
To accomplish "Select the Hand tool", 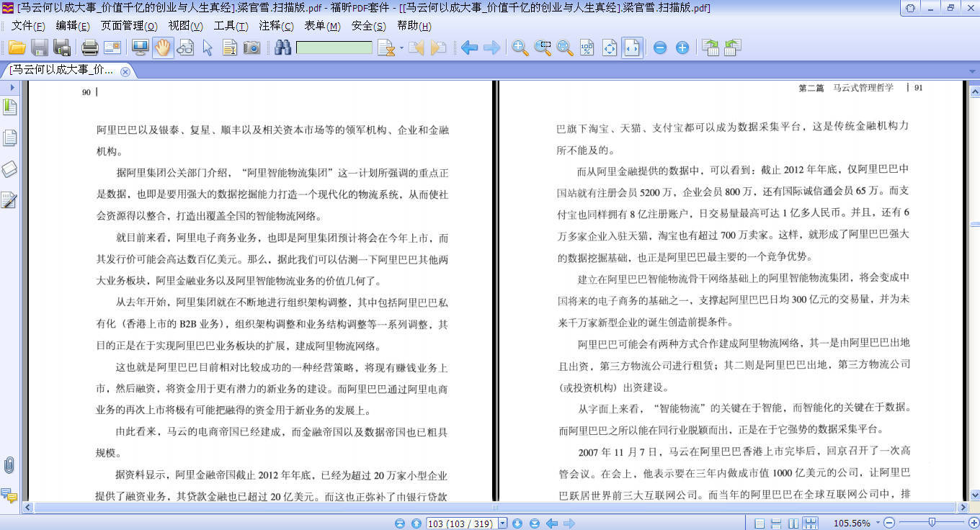I will [163, 48].
